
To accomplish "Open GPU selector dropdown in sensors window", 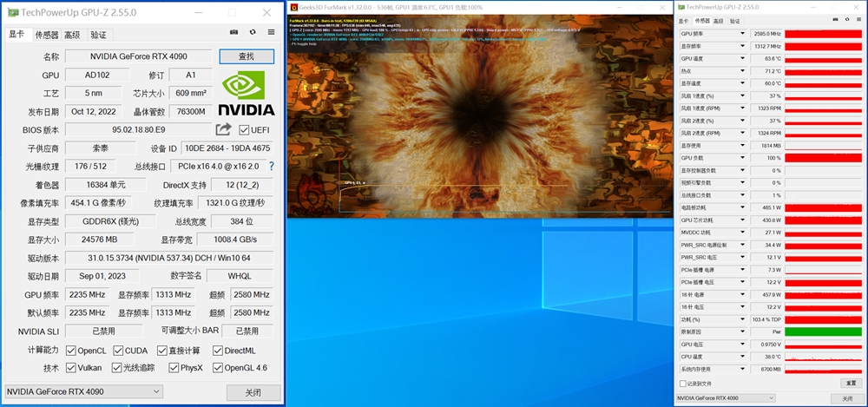I will coord(725,398).
